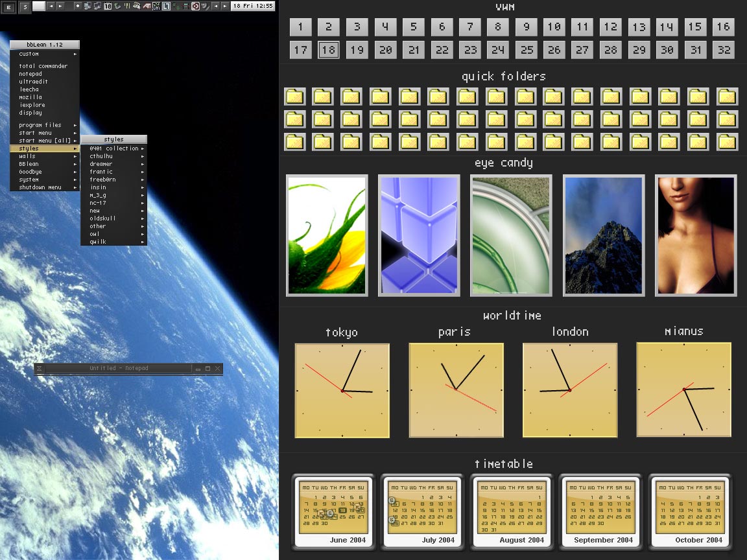Open the calendar tray icon showing 18
The width and height of the screenshot is (747, 560).
108,6
